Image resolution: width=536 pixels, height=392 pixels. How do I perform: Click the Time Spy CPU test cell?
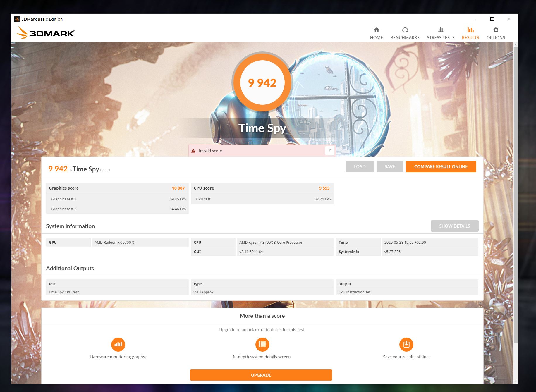(117, 292)
